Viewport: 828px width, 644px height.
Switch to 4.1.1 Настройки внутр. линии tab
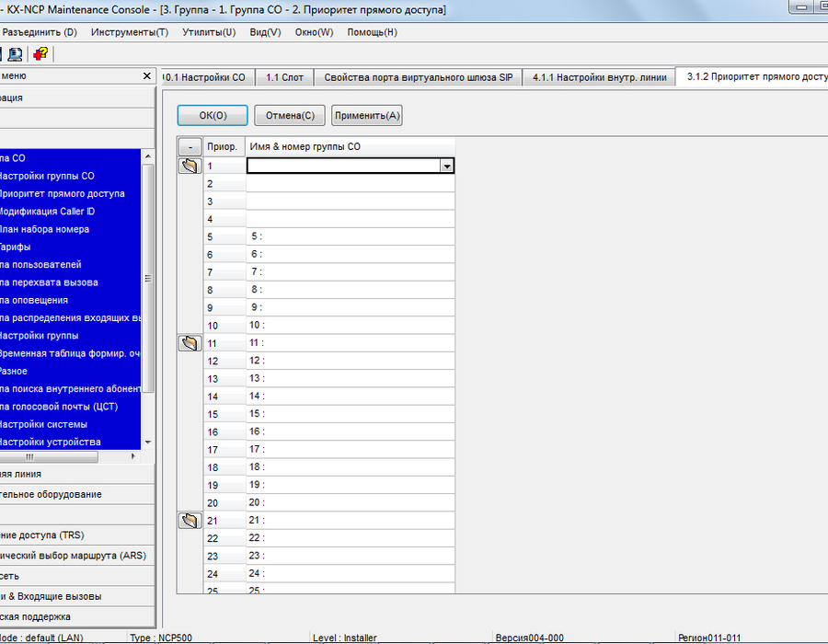(599, 77)
